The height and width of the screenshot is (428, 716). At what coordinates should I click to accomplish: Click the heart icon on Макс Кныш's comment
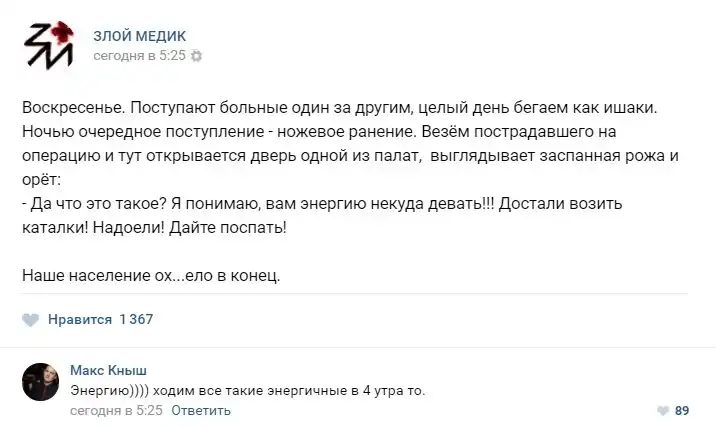coord(662,410)
